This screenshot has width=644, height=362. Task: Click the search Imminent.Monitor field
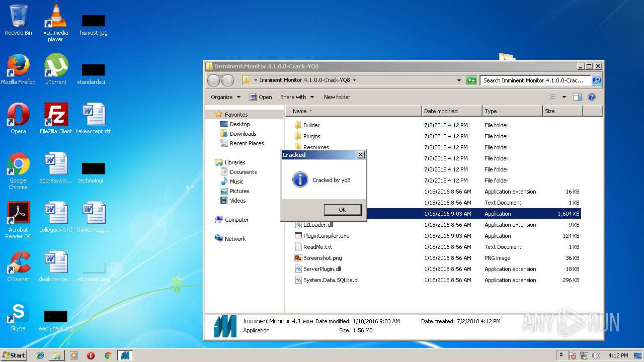pos(535,80)
